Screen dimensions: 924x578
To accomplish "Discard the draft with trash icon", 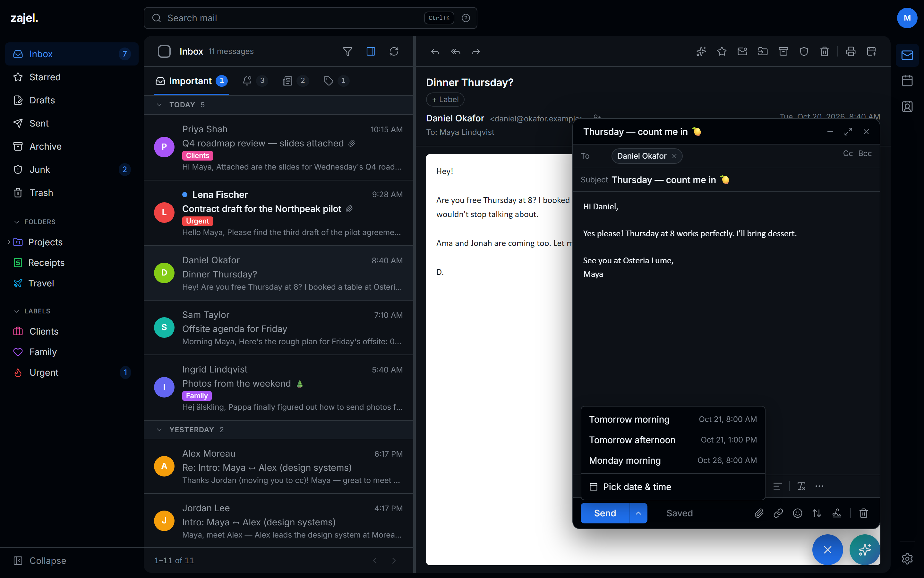I will 864,513.
